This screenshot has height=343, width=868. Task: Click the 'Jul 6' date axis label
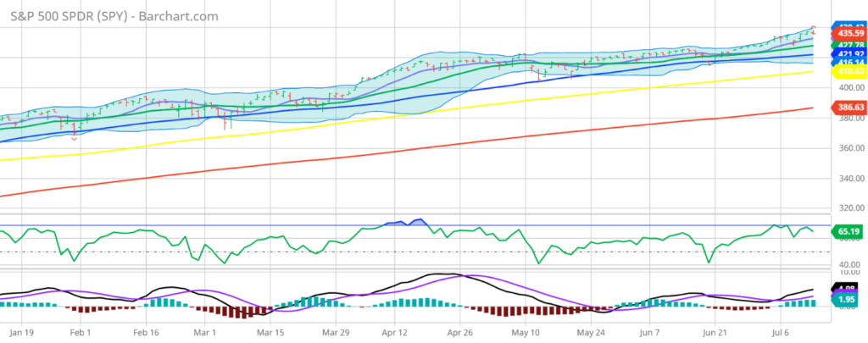tap(781, 334)
